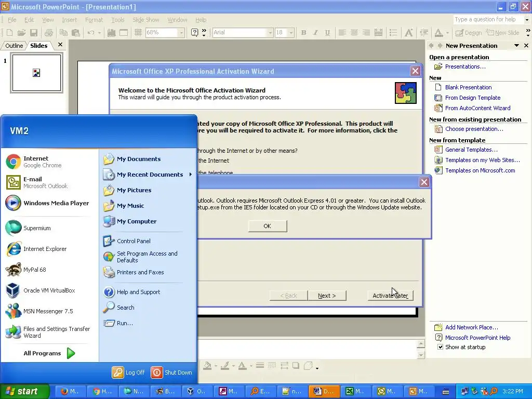Open the Blank Presentation link

point(468,87)
